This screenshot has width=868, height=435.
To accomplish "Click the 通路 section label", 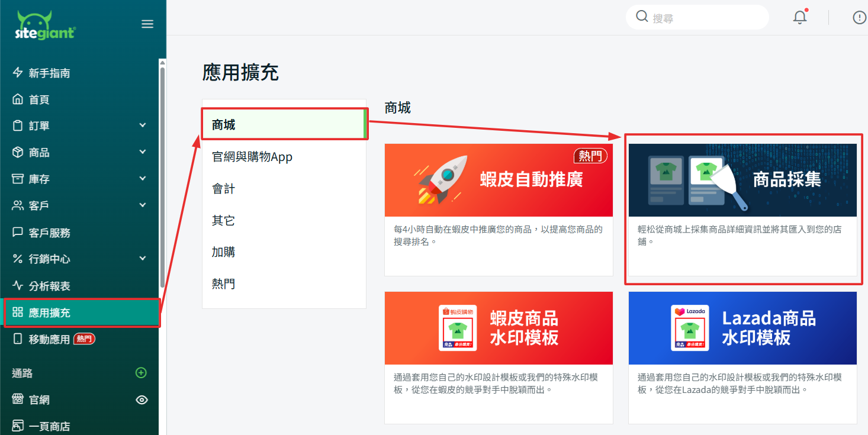I will coord(22,373).
